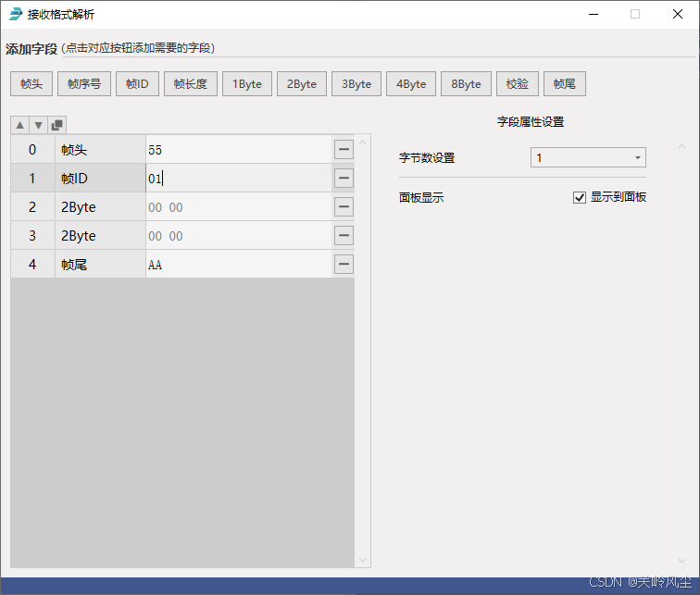Add a 2Byte field

(302, 84)
